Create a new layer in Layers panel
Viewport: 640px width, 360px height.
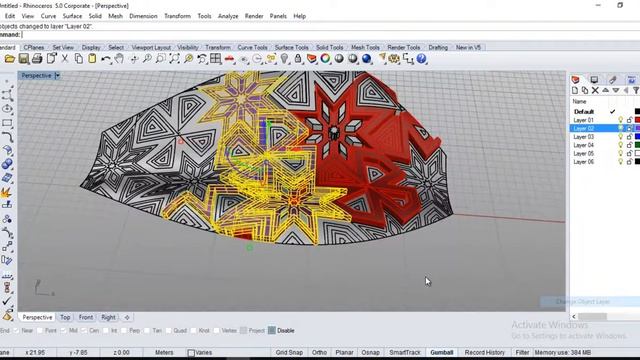[575, 91]
